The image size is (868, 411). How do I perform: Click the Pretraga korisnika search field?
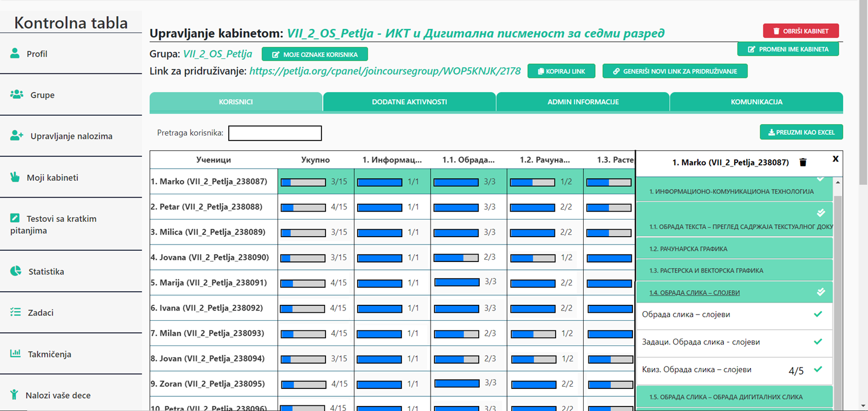(x=275, y=133)
